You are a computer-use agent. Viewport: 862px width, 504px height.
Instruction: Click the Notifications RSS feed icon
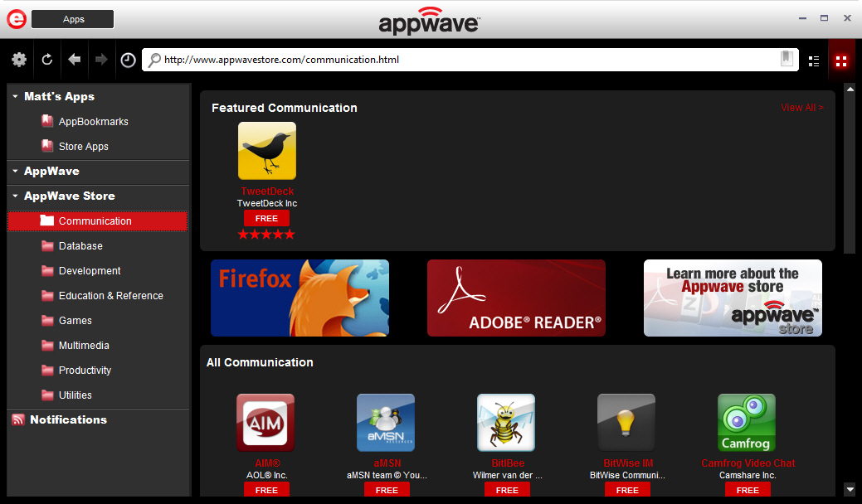pos(18,419)
